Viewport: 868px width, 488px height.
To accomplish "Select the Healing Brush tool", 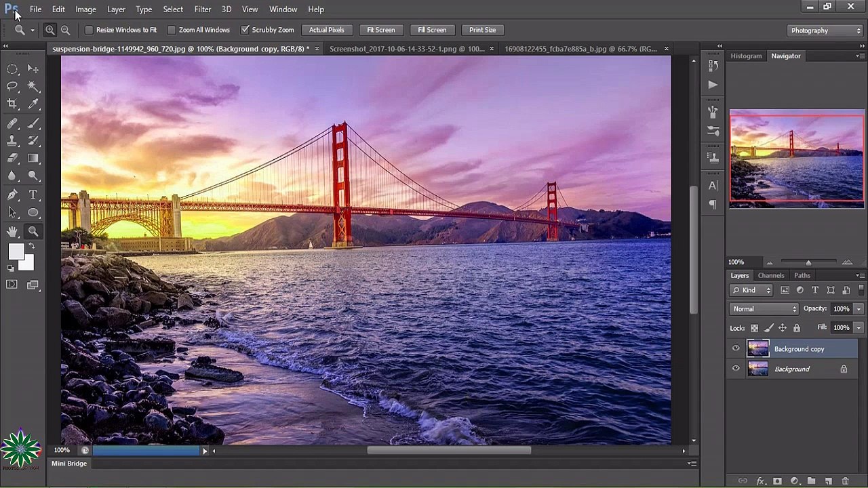I will [12, 123].
